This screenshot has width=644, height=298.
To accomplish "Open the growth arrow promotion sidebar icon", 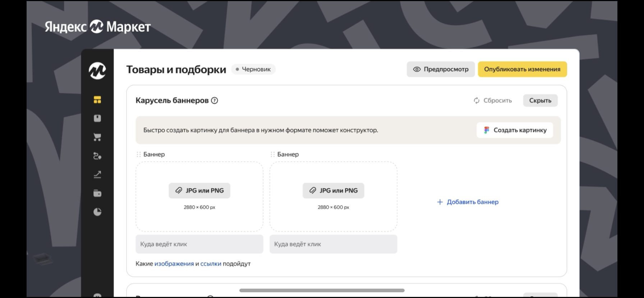I will pos(97,175).
